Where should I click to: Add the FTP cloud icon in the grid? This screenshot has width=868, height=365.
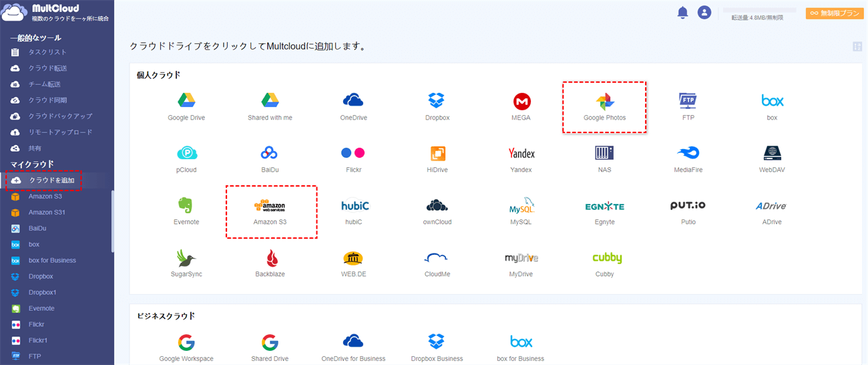coord(688,107)
